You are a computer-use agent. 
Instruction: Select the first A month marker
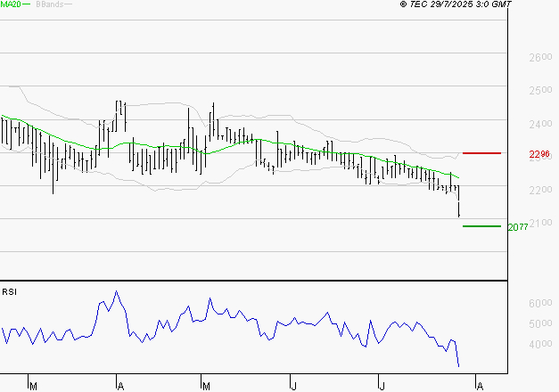click(x=120, y=386)
